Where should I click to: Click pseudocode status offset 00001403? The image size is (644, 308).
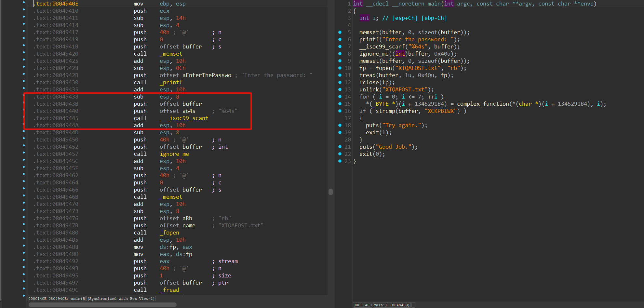363,305
